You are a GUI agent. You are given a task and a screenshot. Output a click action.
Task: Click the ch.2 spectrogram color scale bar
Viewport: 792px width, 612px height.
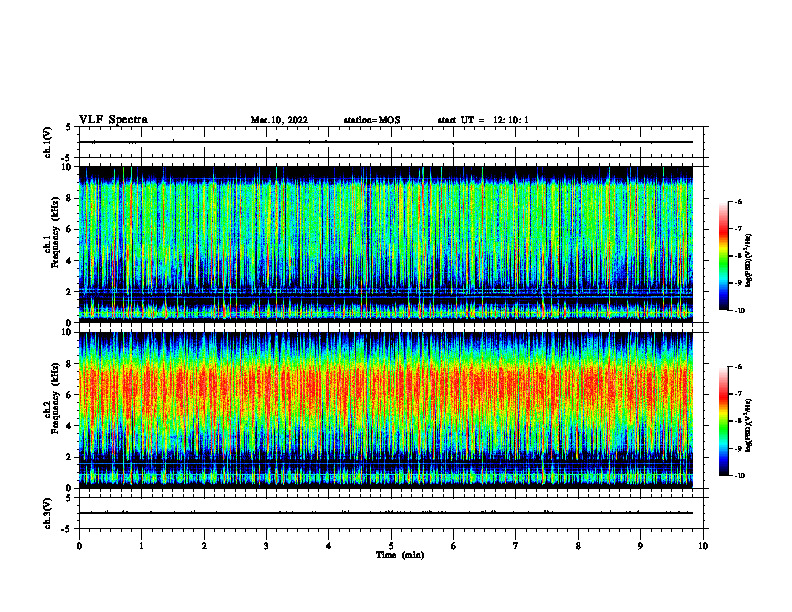724,421
